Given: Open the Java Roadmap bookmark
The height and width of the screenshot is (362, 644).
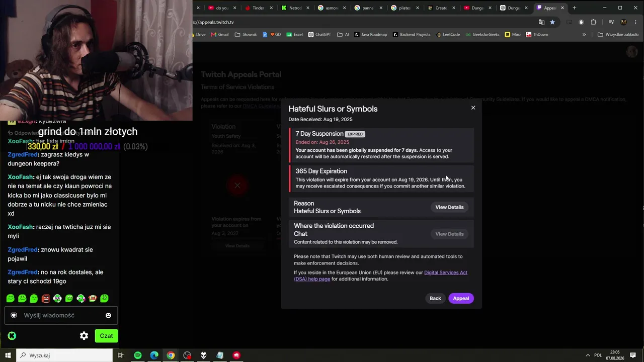Looking at the screenshot, I should pyautogui.click(x=371, y=35).
